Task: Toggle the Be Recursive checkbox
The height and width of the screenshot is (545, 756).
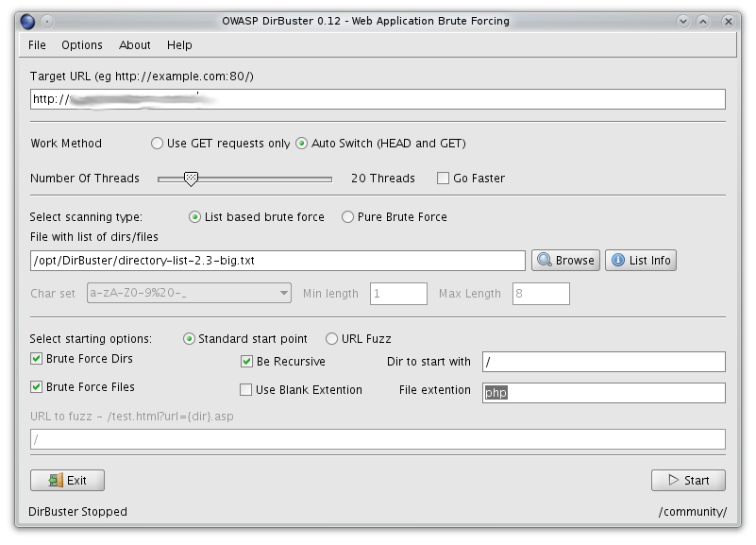Action: 247,361
